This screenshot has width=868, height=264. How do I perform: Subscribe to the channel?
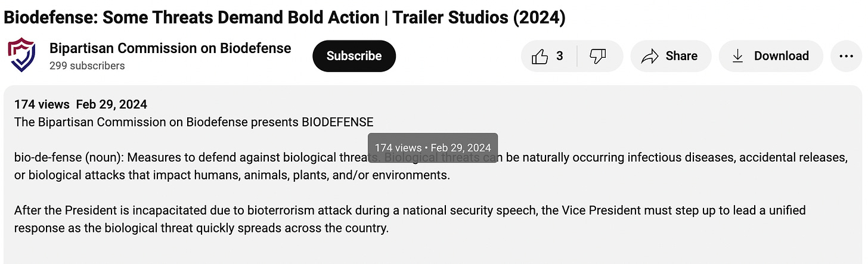click(x=354, y=56)
